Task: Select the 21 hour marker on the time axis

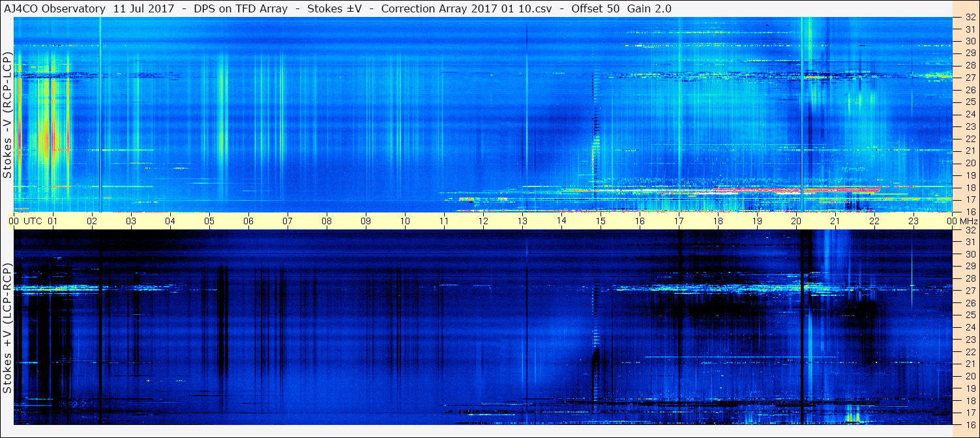Action: coord(835,221)
